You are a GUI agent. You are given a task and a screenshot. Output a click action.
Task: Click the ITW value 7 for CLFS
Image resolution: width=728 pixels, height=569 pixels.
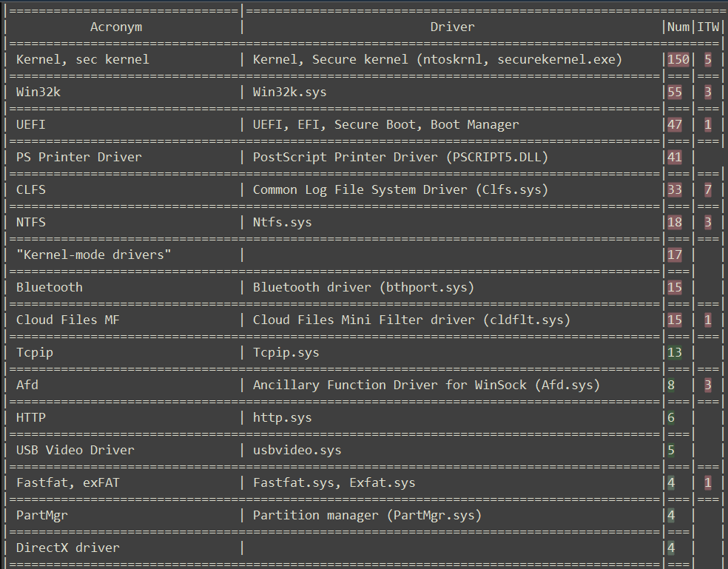[708, 189]
